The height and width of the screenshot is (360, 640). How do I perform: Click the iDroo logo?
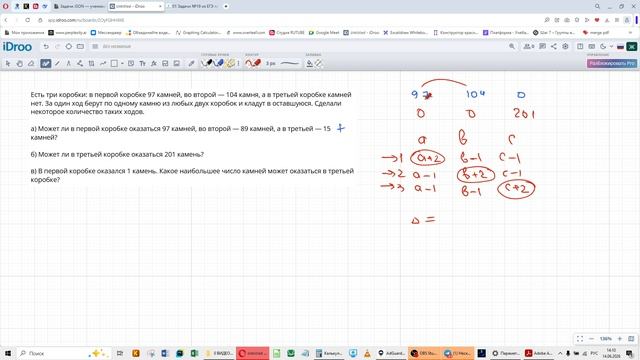tap(17, 47)
